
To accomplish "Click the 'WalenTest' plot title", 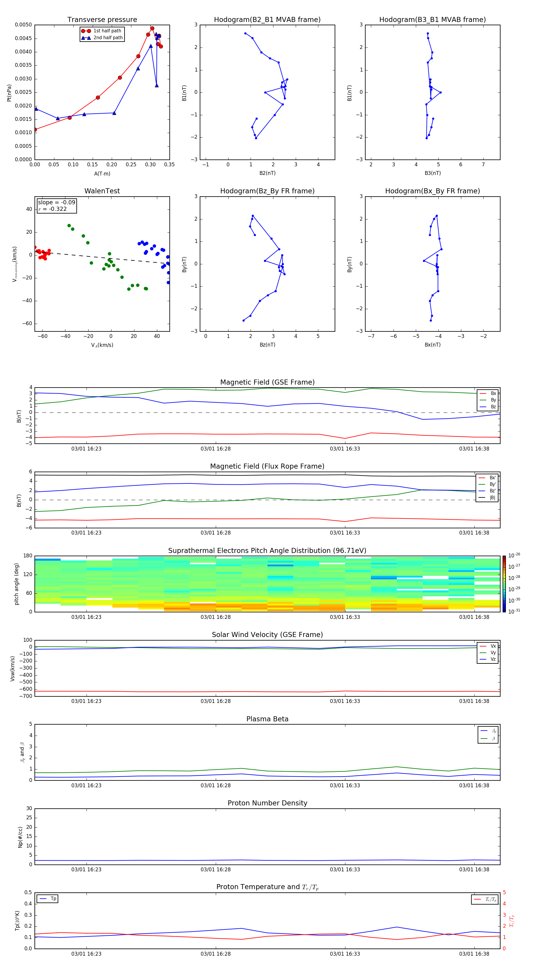I will (x=102, y=191).
